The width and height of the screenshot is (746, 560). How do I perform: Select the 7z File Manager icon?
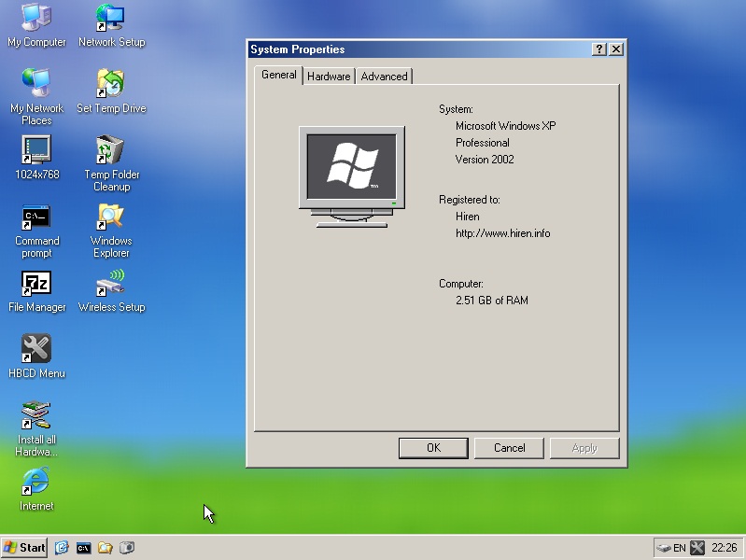point(36,291)
